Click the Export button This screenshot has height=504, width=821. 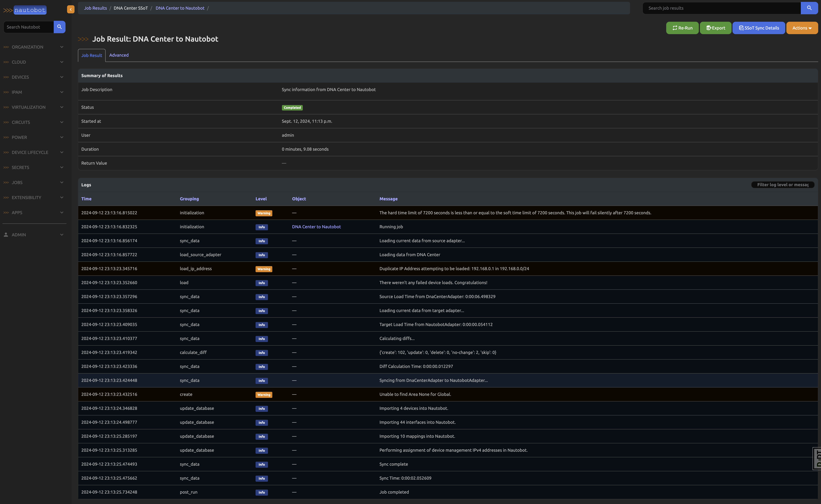[x=716, y=28]
